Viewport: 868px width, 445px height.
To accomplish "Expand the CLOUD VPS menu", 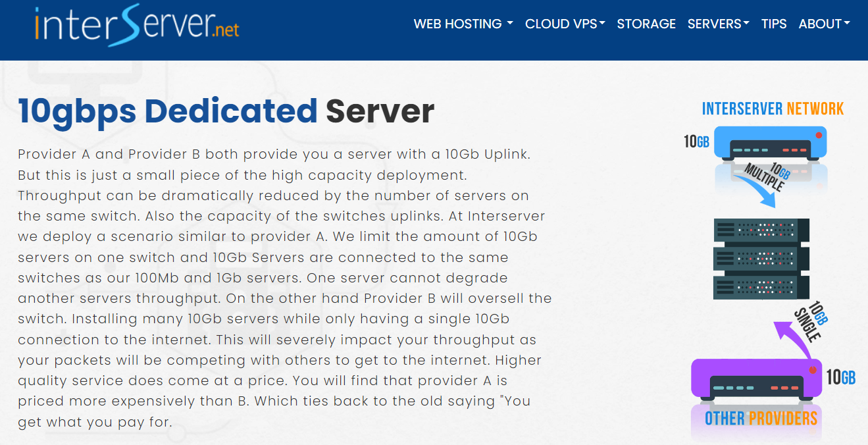I will [x=564, y=24].
